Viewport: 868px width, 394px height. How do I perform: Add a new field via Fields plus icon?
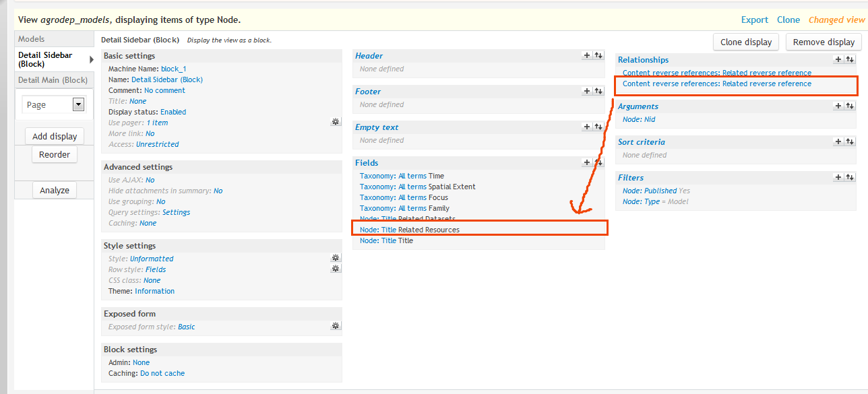tap(587, 163)
